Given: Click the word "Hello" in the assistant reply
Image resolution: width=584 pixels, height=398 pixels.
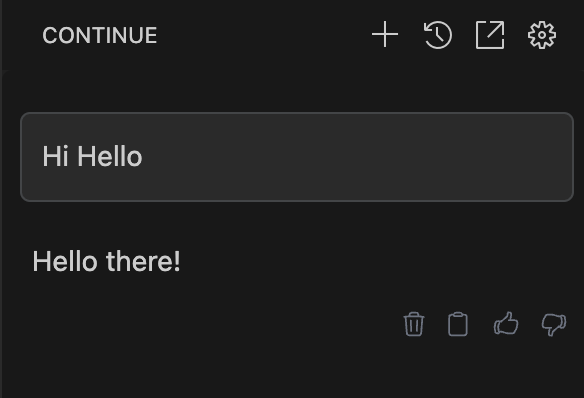Looking at the screenshot, I should [65, 261].
